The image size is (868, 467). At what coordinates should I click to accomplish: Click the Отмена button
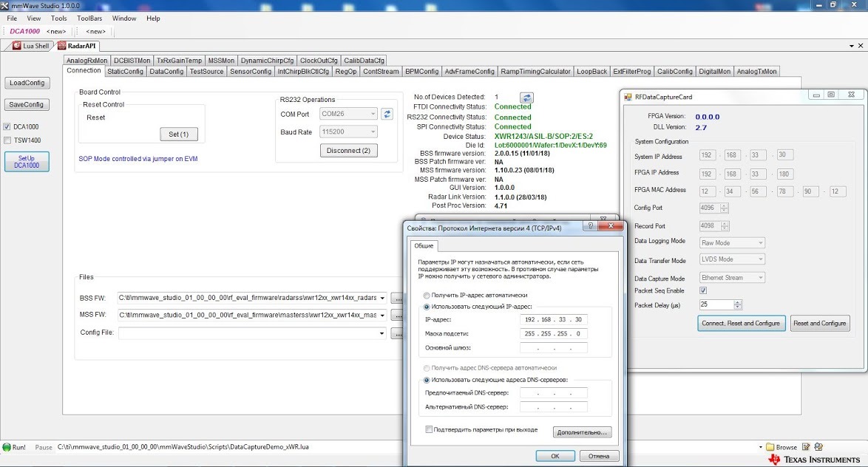coord(599,457)
